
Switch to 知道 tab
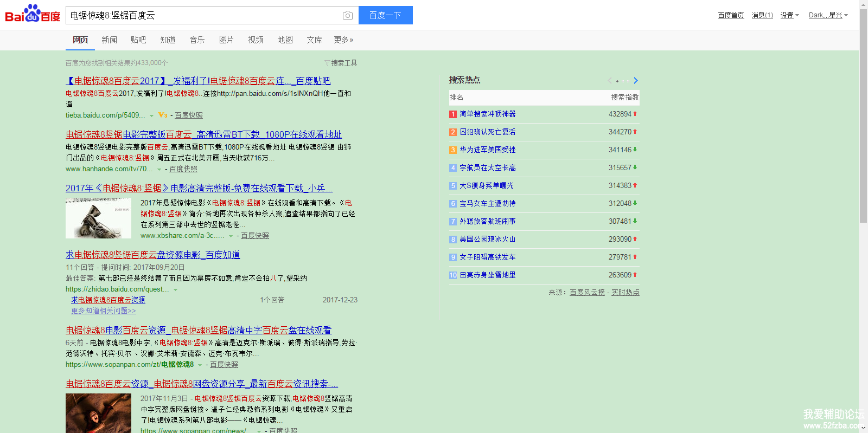(x=168, y=40)
